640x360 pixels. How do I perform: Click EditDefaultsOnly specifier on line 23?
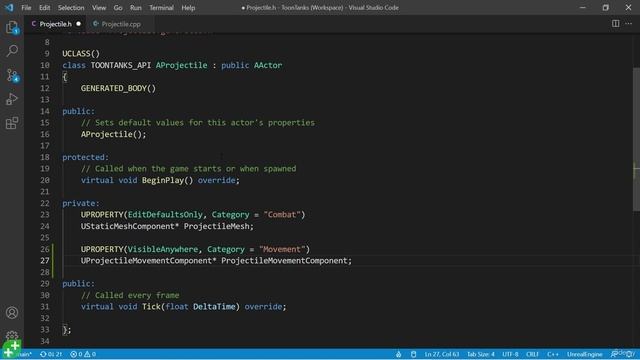pos(165,215)
